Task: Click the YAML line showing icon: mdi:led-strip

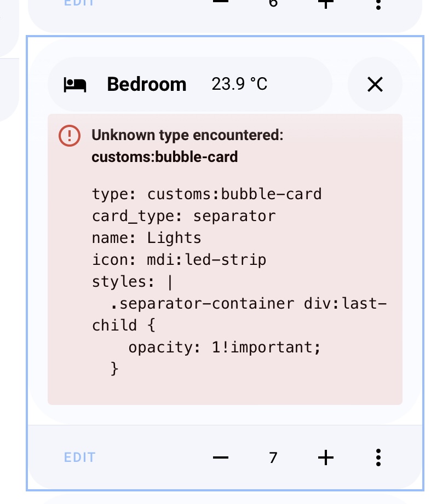Action: coord(179,259)
